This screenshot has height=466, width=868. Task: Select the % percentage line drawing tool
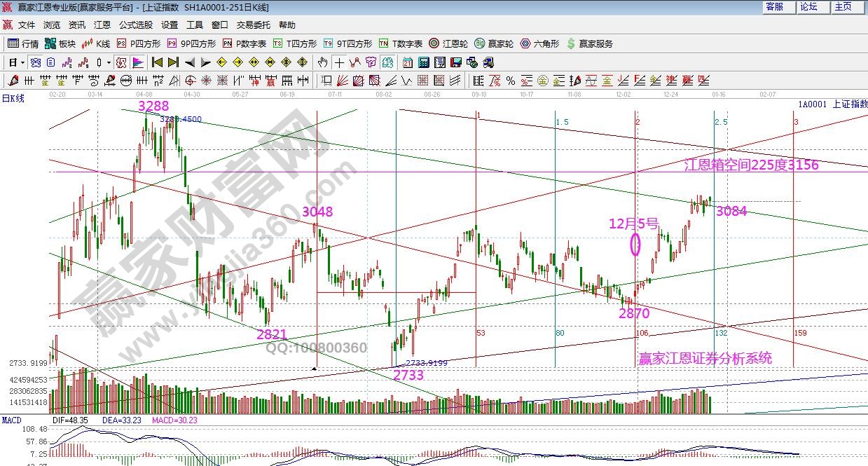click(510, 80)
